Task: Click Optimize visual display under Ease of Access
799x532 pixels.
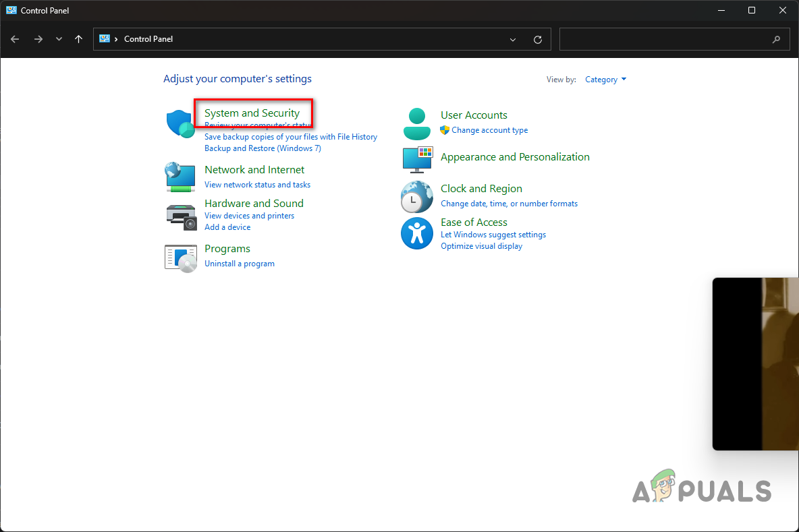Action: tap(481, 246)
